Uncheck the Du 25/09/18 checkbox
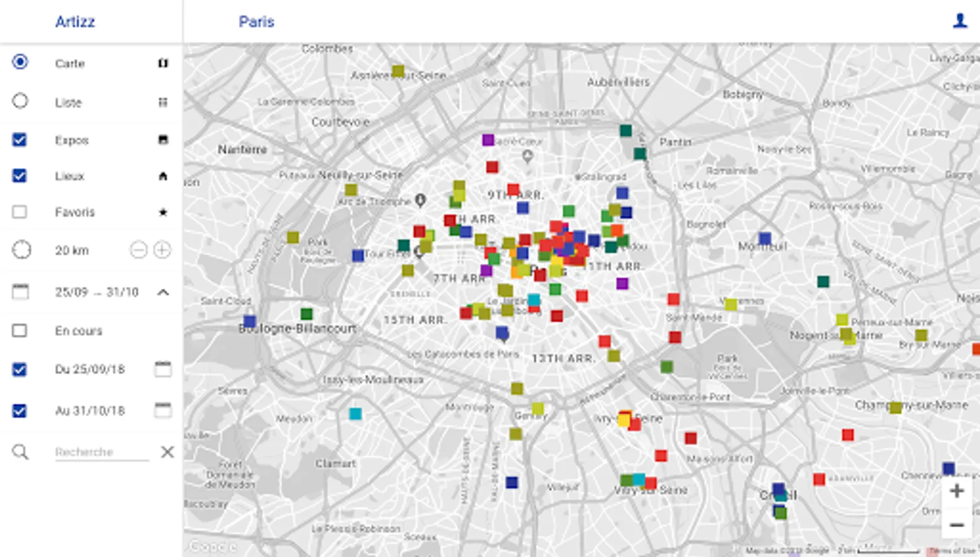980x557 pixels. click(20, 369)
